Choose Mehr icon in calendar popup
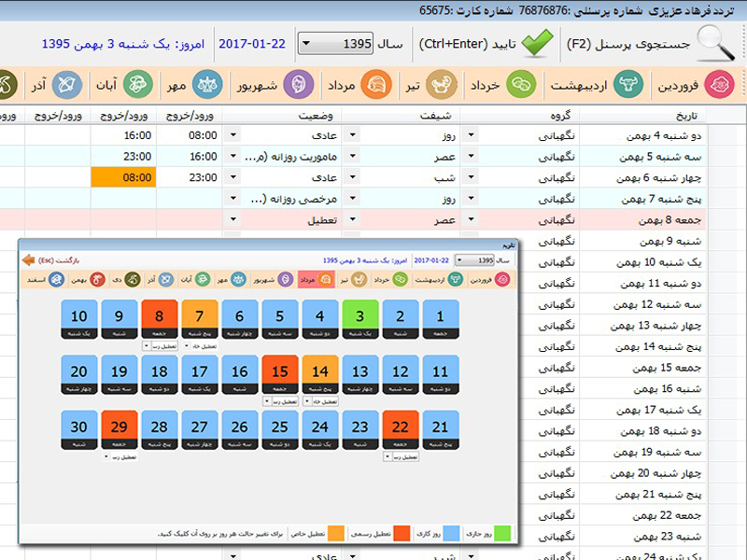Image resolution: width=747 pixels, height=560 pixels. click(x=239, y=279)
